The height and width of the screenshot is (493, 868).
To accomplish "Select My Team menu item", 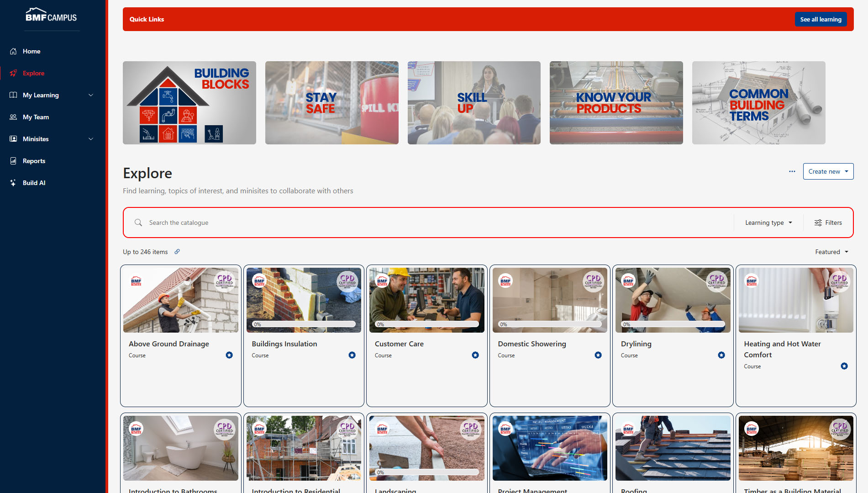I will tap(36, 117).
